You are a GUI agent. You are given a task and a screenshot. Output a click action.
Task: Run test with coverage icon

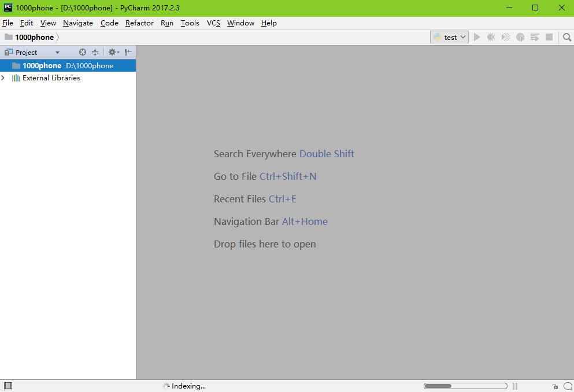[506, 37]
